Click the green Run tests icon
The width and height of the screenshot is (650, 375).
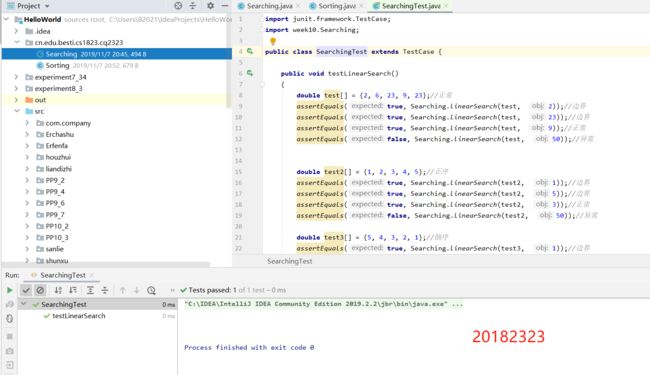point(10,290)
